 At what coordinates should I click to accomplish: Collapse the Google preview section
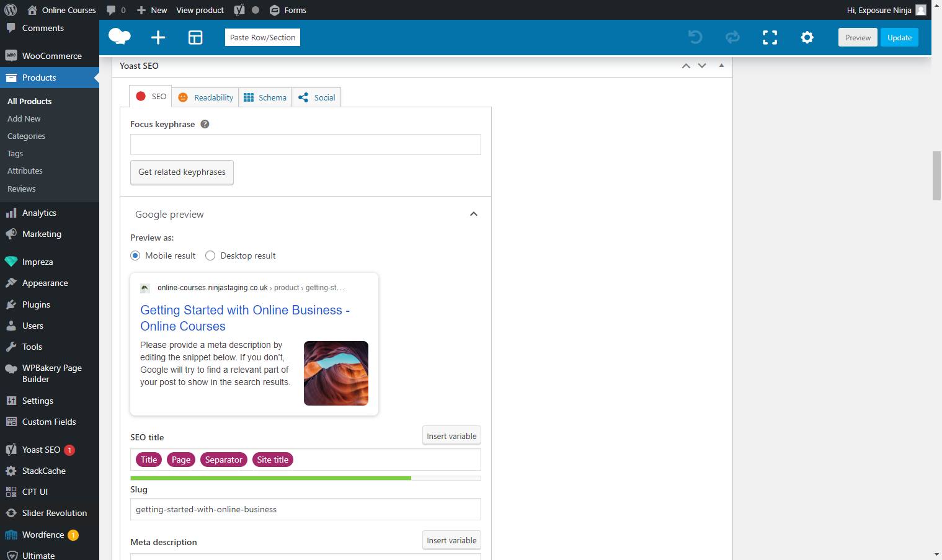point(473,214)
